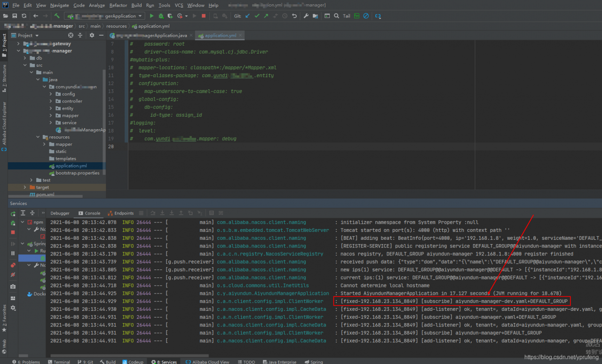Select the Endpoints tab

[x=121, y=213]
